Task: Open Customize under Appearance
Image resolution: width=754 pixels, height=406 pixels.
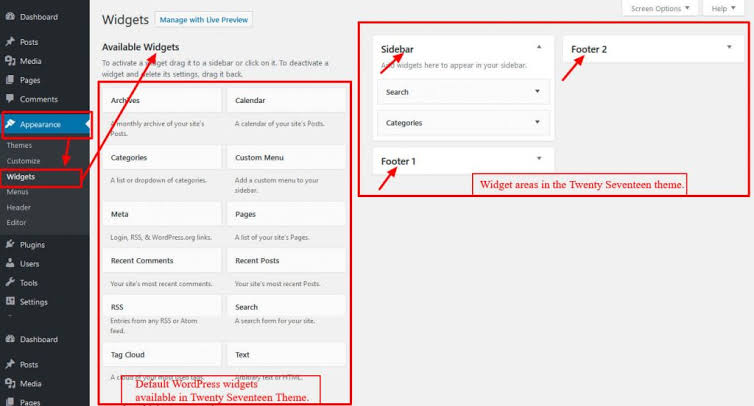Action: coord(23,160)
